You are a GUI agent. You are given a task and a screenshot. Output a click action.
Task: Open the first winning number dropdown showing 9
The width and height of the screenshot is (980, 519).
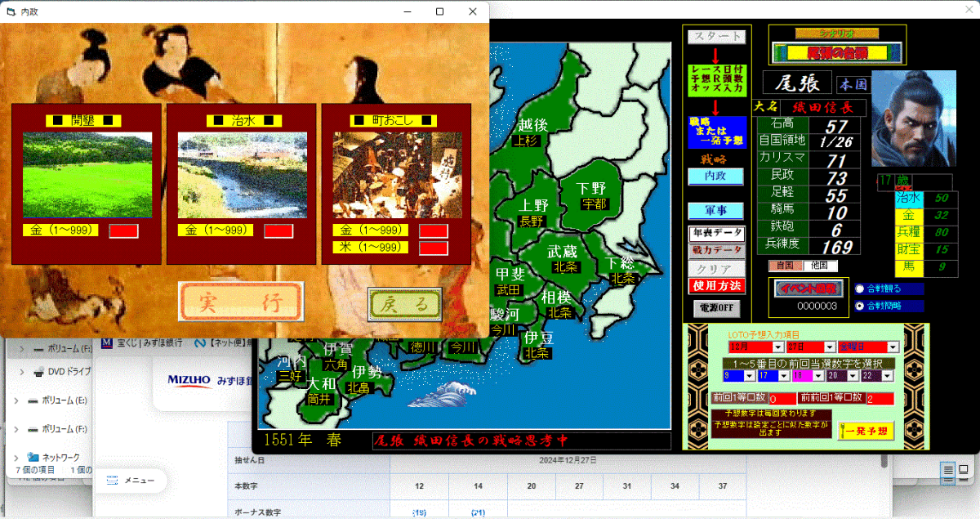pos(750,375)
